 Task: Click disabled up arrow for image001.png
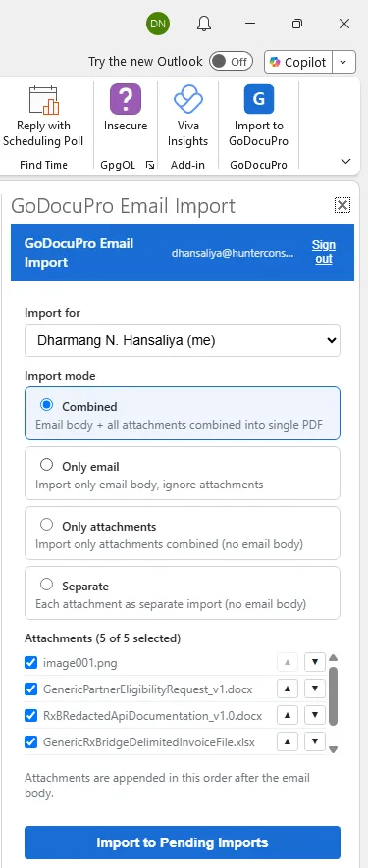coord(288,662)
